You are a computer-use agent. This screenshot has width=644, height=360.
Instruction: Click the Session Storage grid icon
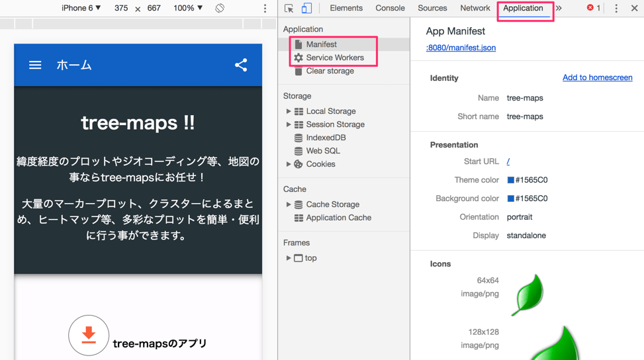tap(299, 124)
